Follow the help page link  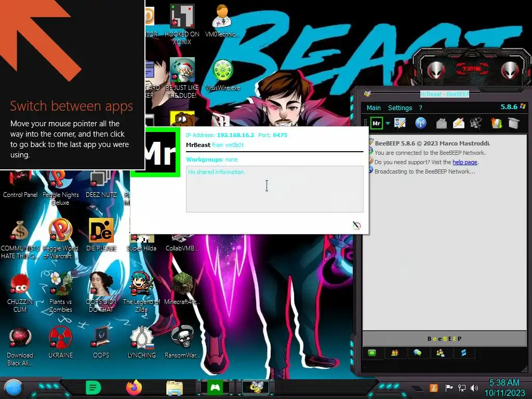coord(465,162)
